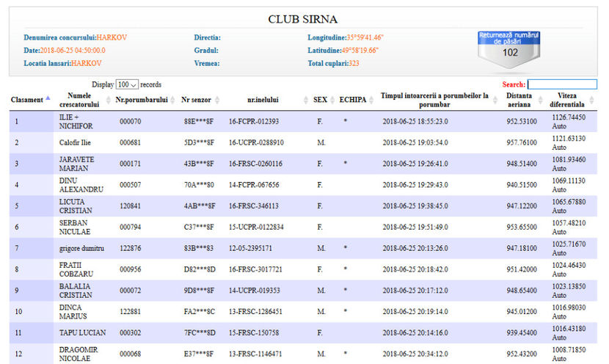The height and width of the screenshot is (364, 609).
Task: Click sort icon beside ECHIPA header
Action: 372,100
